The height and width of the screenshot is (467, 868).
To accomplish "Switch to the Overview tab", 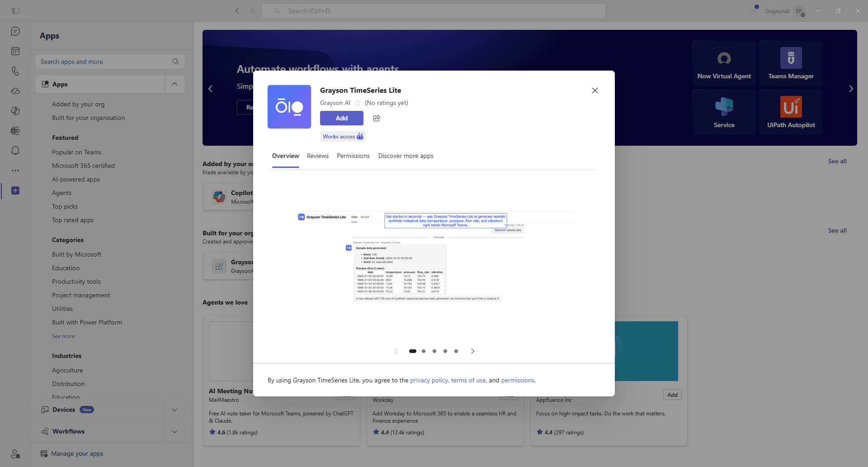I will tap(285, 156).
